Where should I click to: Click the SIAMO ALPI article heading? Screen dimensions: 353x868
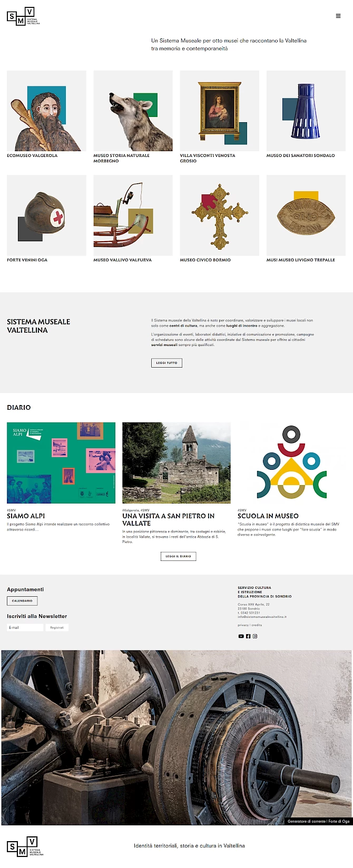point(26,516)
